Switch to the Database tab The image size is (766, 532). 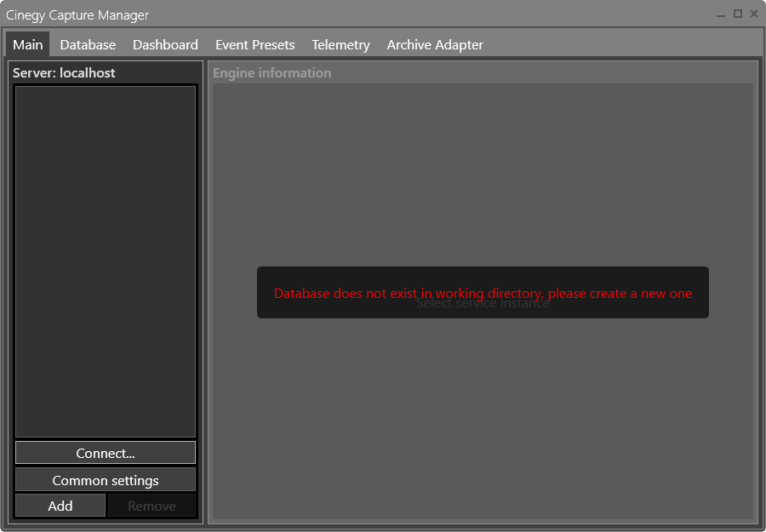(88, 44)
